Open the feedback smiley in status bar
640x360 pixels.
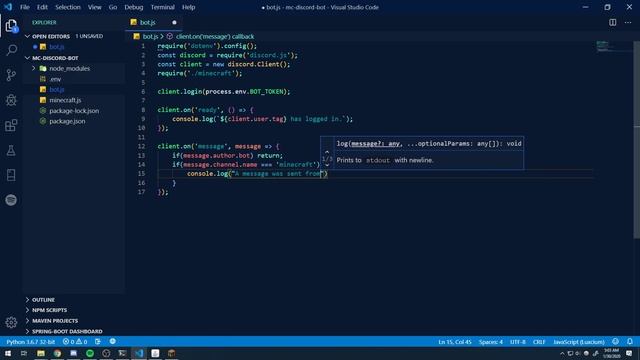tap(615, 342)
